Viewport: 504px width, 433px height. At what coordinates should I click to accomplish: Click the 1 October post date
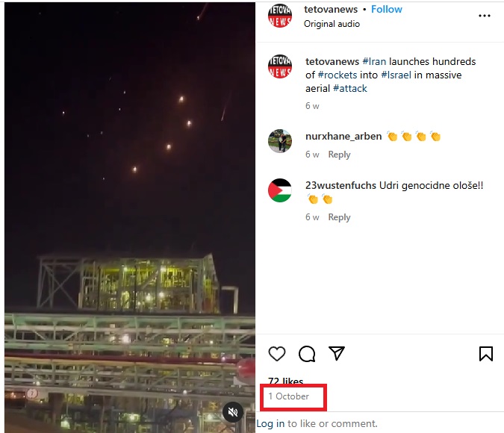289,396
